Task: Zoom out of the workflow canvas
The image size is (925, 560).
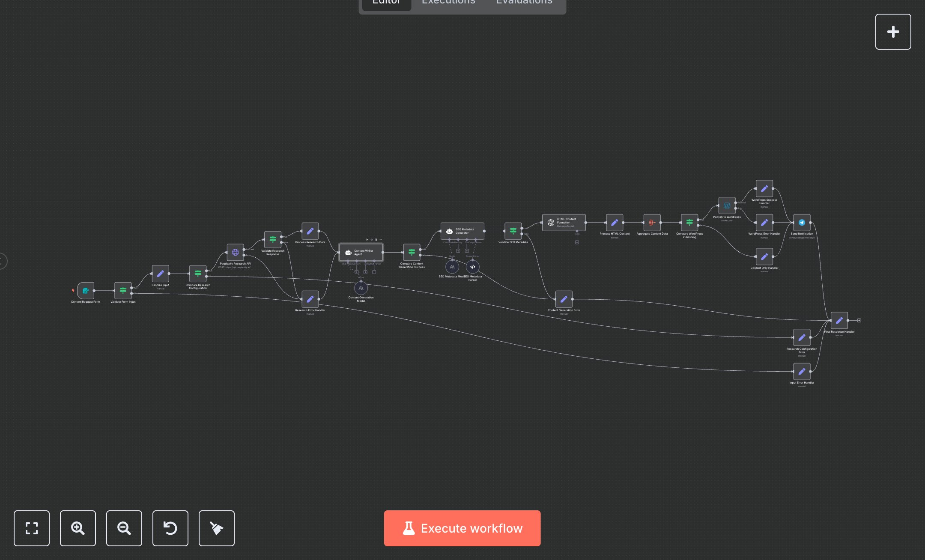Action: [124, 528]
